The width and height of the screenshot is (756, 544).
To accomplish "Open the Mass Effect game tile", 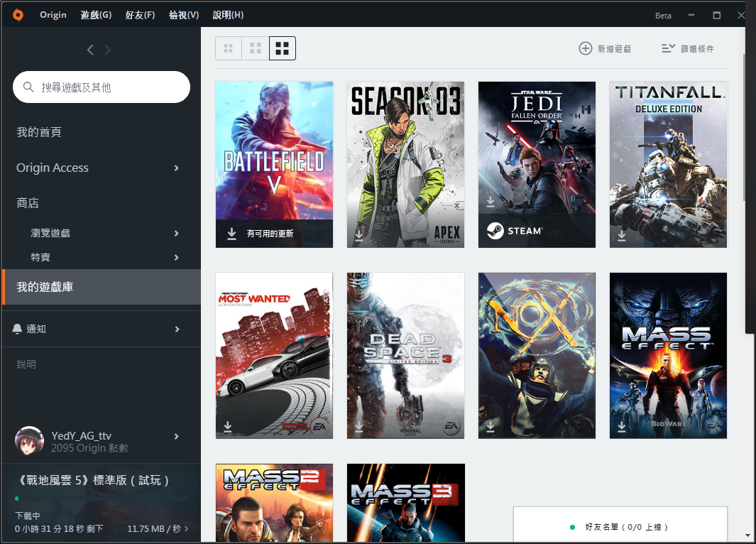I will point(668,355).
